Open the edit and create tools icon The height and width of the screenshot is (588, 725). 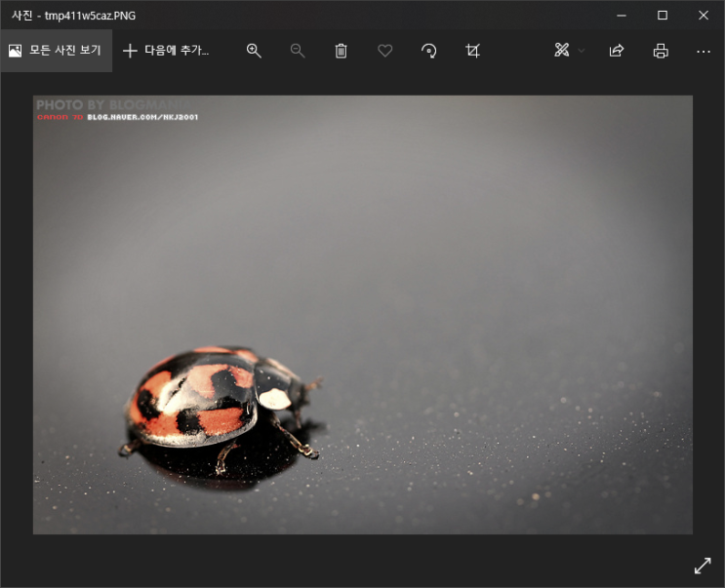click(x=562, y=50)
